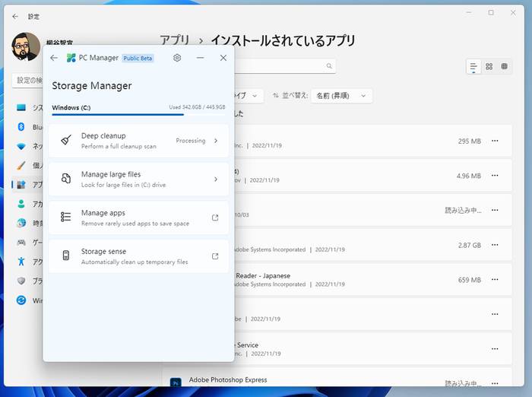Open more options for Service app row
The height and width of the screenshot is (397, 532).
[495, 349]
